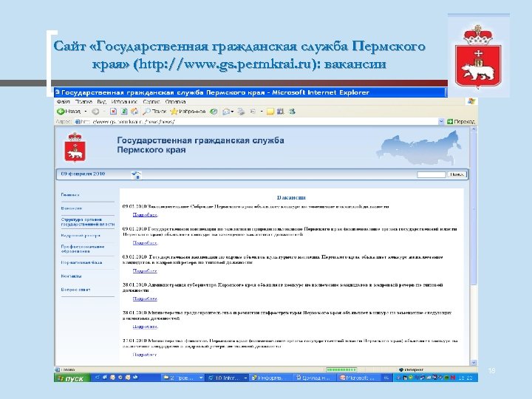The image size is (532, 399).
Task: Click the page scrollbar down arrow
Action: (x=474, y=362)
